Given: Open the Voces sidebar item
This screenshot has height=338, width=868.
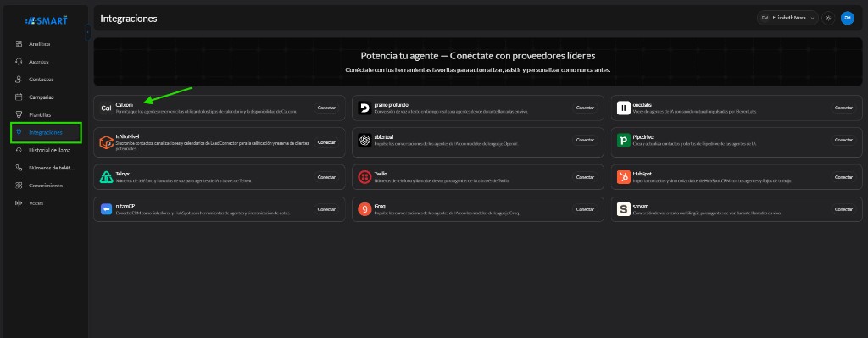Looking at the screenshot, I should pyautogui.click(x=36, y=203).
